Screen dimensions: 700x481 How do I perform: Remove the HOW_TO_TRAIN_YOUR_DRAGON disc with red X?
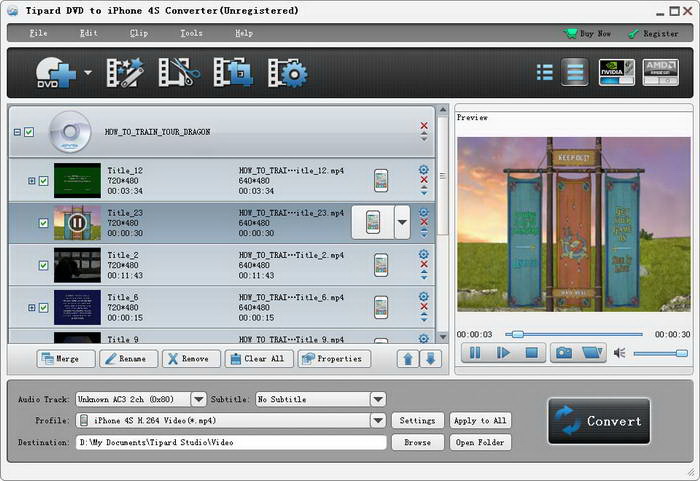pos(424,125)
